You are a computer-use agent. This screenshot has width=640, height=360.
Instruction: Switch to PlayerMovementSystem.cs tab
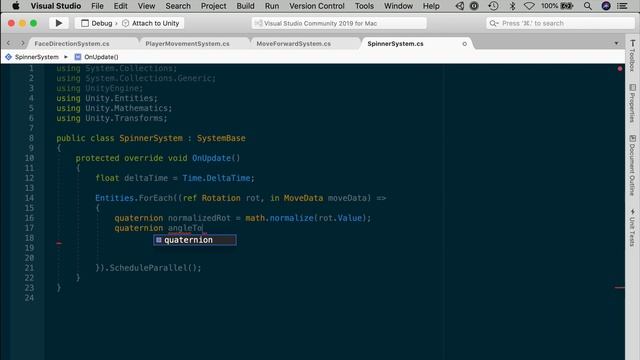[x=187, y=43]
